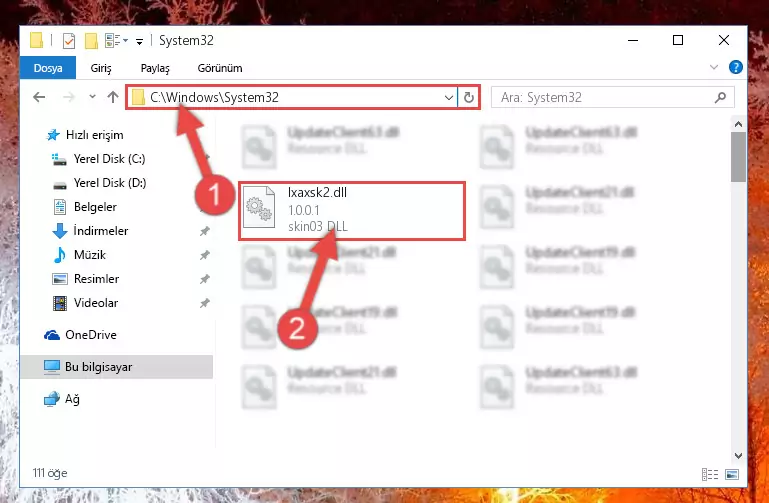This screenshot has height=503, width=769.
Task: Expand the address bar history dropdown
Action: (x=448, y=97)
